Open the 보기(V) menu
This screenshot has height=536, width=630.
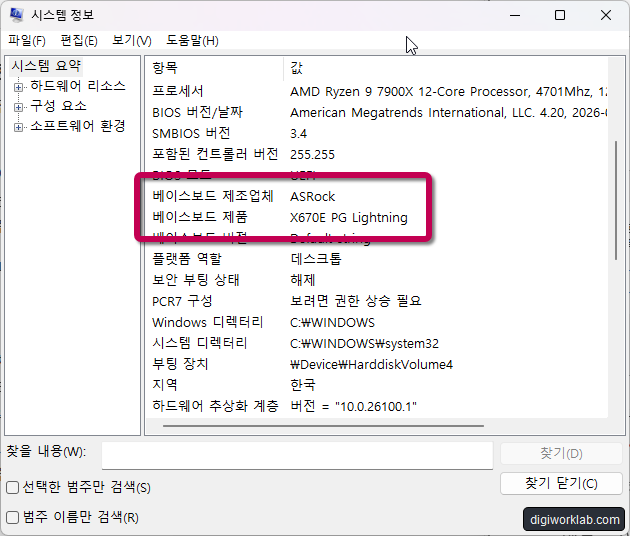click(x=132, y=41)
